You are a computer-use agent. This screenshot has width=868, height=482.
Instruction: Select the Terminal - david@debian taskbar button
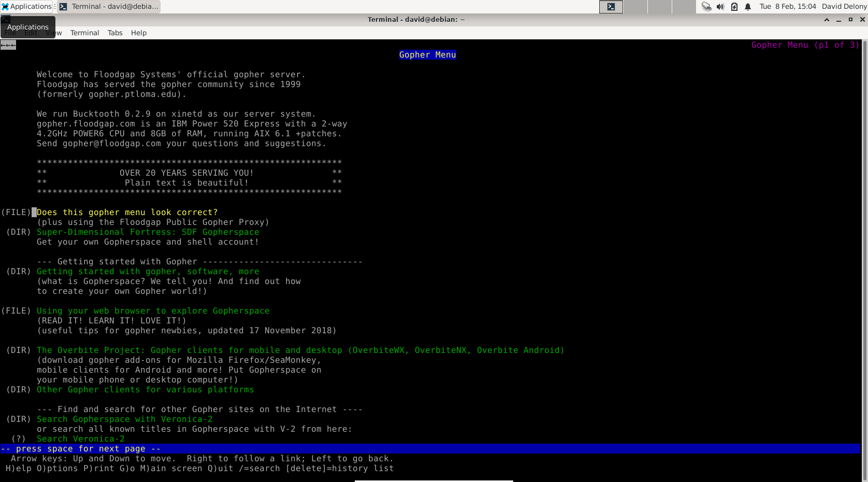(x=109, y=6)
